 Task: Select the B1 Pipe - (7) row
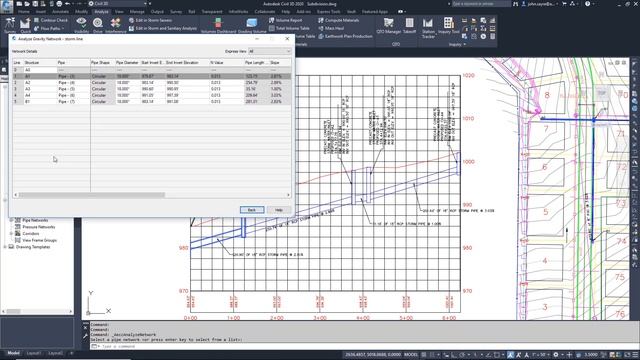(151, 101)
